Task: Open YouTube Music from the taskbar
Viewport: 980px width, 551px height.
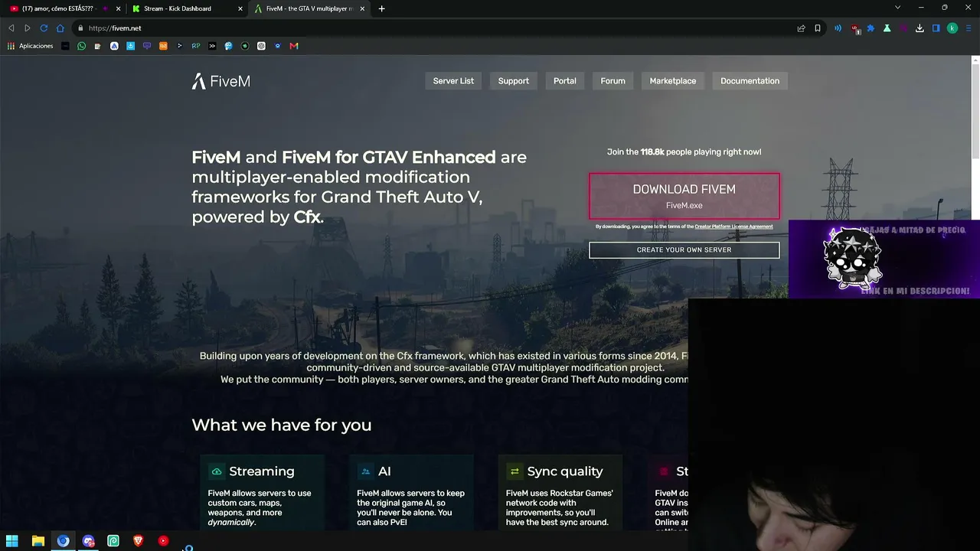Action: tap(163, 541)
